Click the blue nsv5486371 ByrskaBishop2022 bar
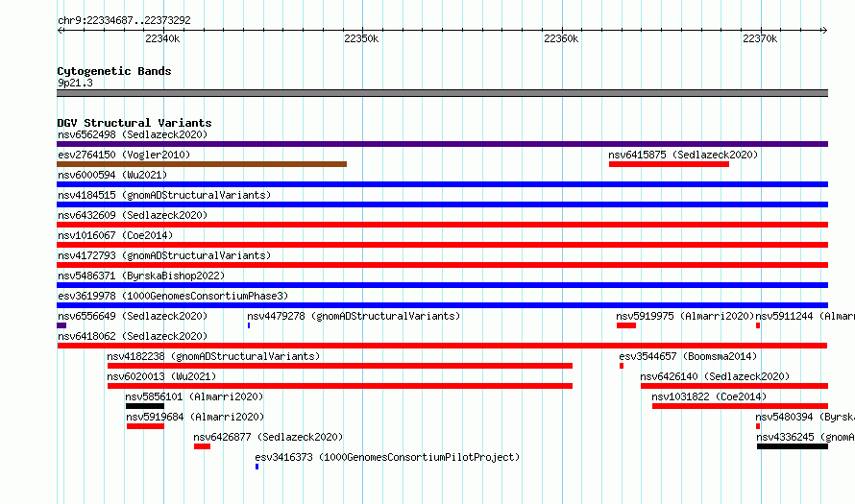The width and height of the screenshot is (855, 504). tap(442, 285)
